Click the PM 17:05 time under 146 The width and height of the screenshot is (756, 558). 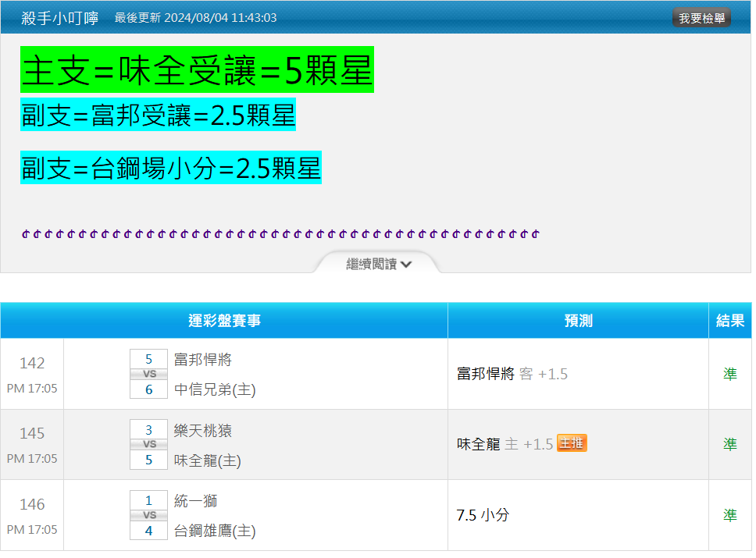coord(32,530)
